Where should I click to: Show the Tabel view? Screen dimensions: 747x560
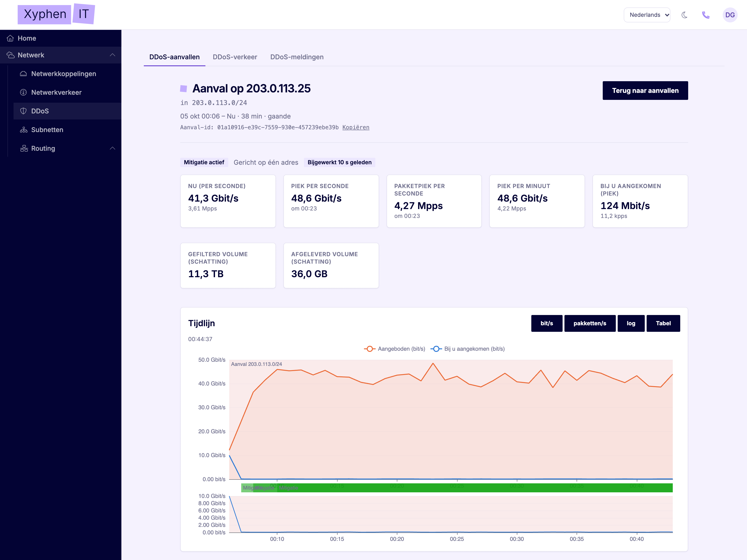(x=663, y=323)
